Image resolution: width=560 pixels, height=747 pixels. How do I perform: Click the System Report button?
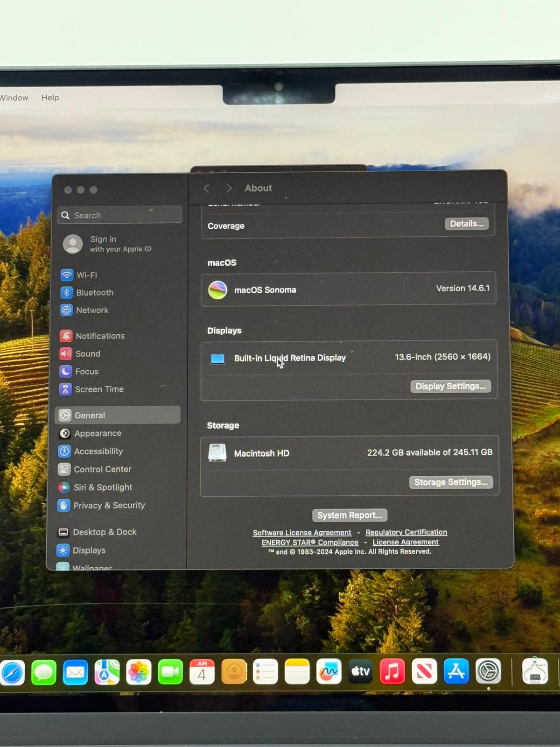pyautogui.click(x=350, y=515)
